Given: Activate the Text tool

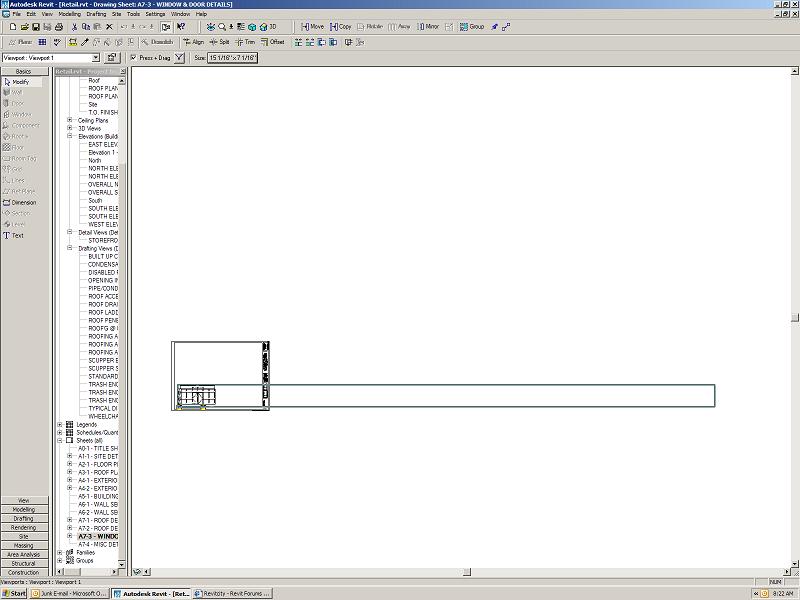Looking at the screenshot, I should point(18,235).
